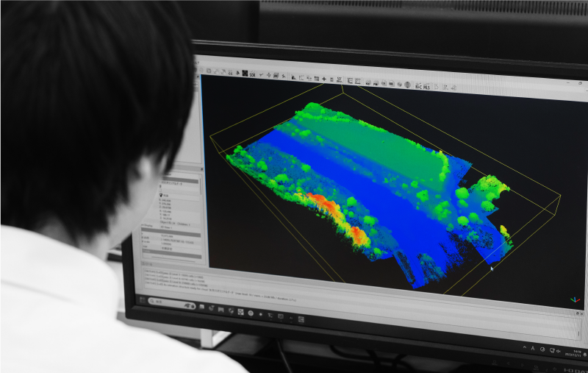The image size is (588, 373).
Task: Open the Windows Start menu
Action: point(140,299)
